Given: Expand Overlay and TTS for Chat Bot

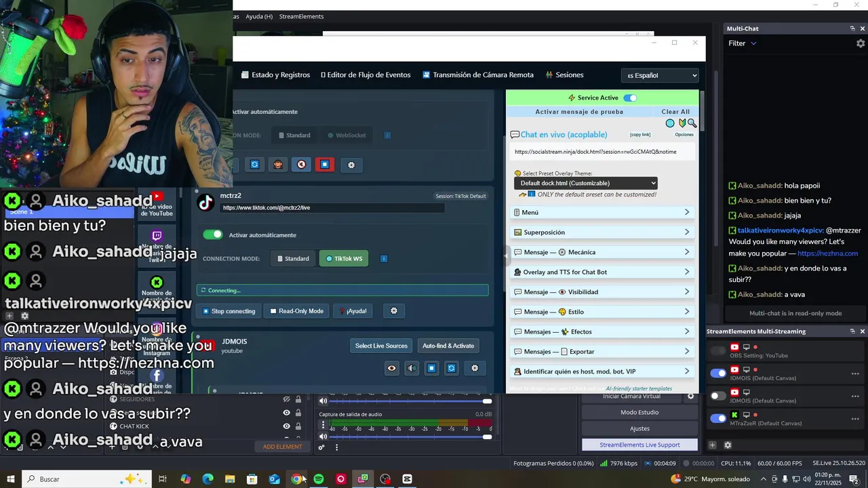Looking at the screenshot, I should [x=602, y=272].
